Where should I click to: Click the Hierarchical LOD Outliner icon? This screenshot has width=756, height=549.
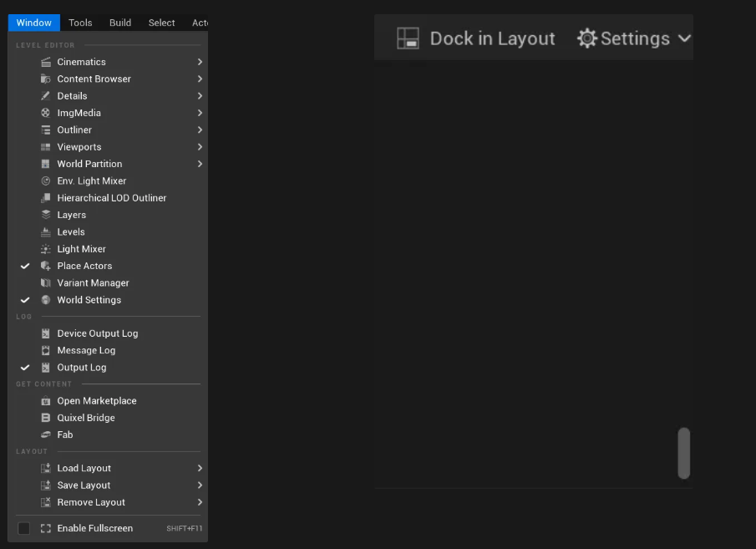pos(46,198)
